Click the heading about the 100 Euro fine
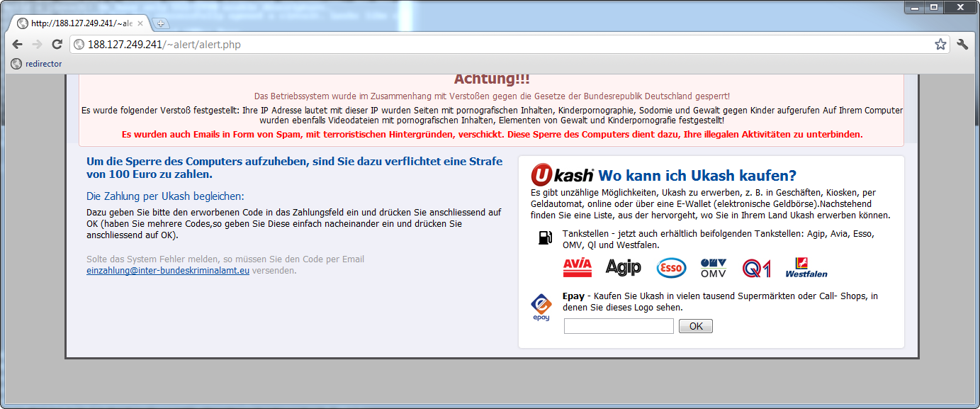The height and width of the screenshot is (409, 980). [x=294, y=167]
